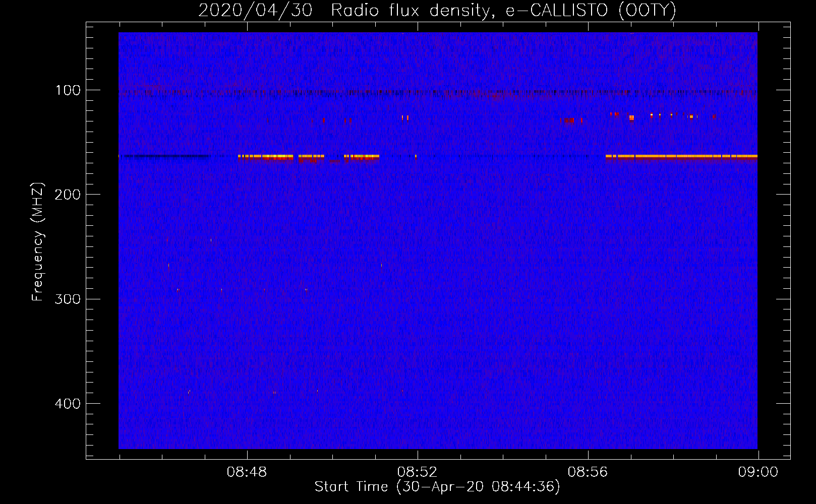This screenshot has height=504, width=816.
Task: Click the 08:52 time tick label
Action: click(417, 472)
